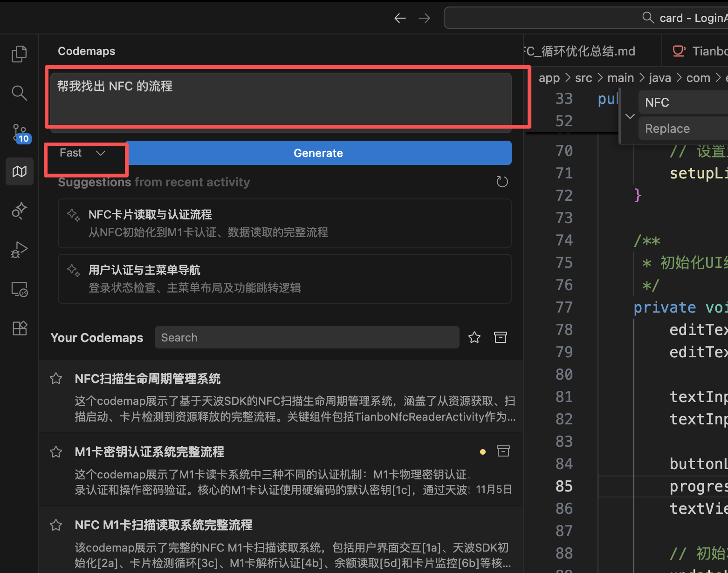
Task: Select the Codemaps map icon in sidebar
Action: [20, 171]
